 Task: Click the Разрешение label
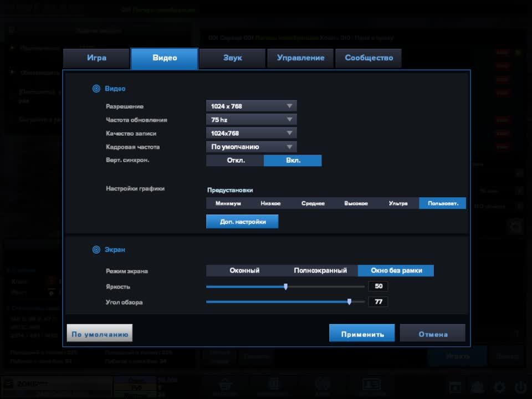pyautogui.click(x=125, y=106)
